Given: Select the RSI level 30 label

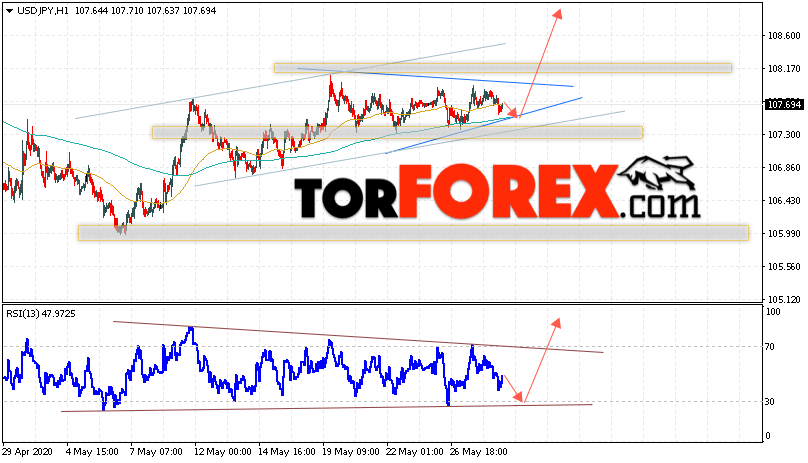Looking at the screenshot, I should click(770, 402).
